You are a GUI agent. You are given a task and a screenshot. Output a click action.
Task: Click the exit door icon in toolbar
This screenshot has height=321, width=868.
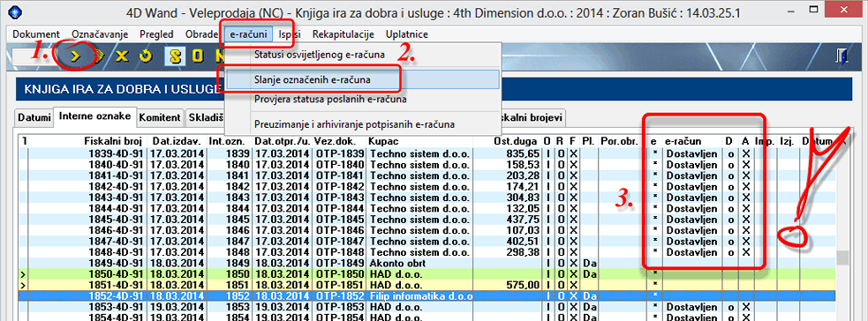pyautogui.click(x=843, y=57)
